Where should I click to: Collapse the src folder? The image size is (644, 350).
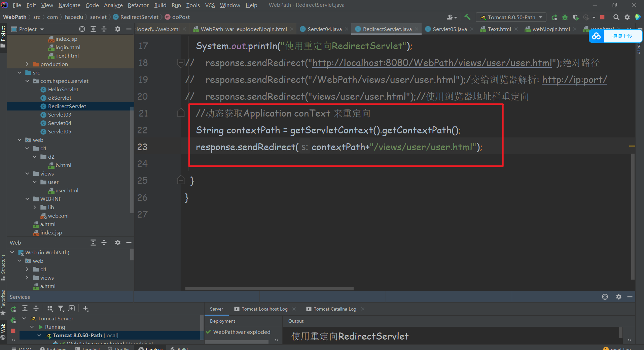point(20,72)
